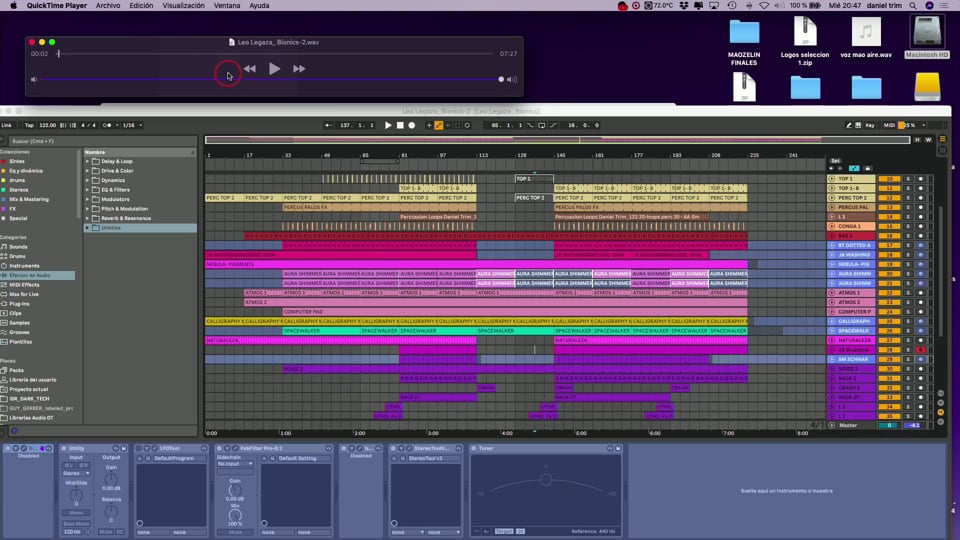The width and height of the screenshot is (960, 540).
Task: Click the browser search field
Action: coord(101,141)
